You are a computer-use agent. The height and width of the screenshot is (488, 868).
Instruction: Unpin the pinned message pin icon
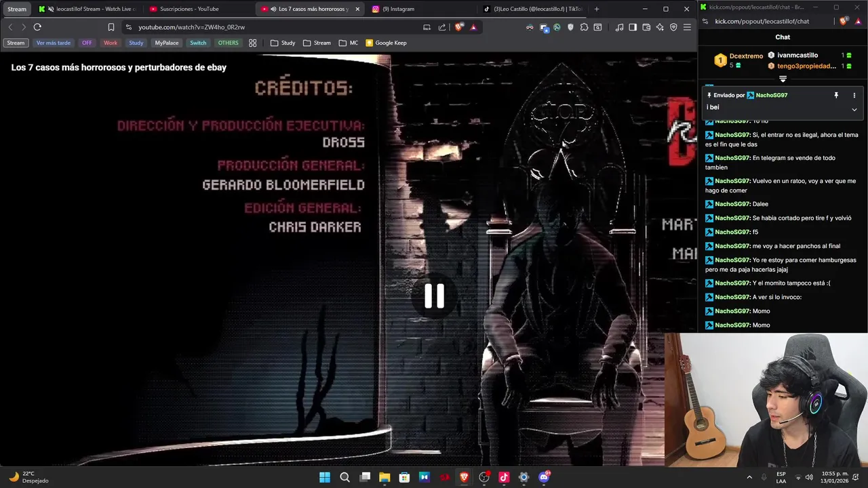pyautogui.click(x=836, y=96)
